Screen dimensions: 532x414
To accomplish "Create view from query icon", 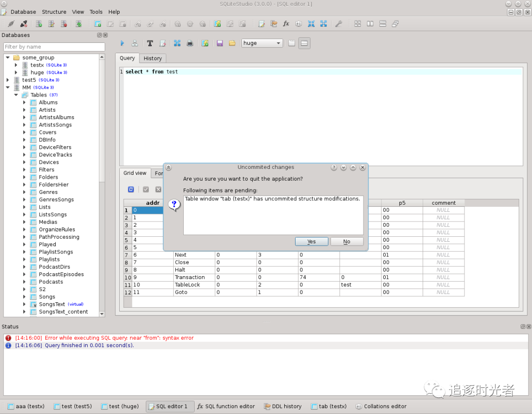I will point(205,43).
